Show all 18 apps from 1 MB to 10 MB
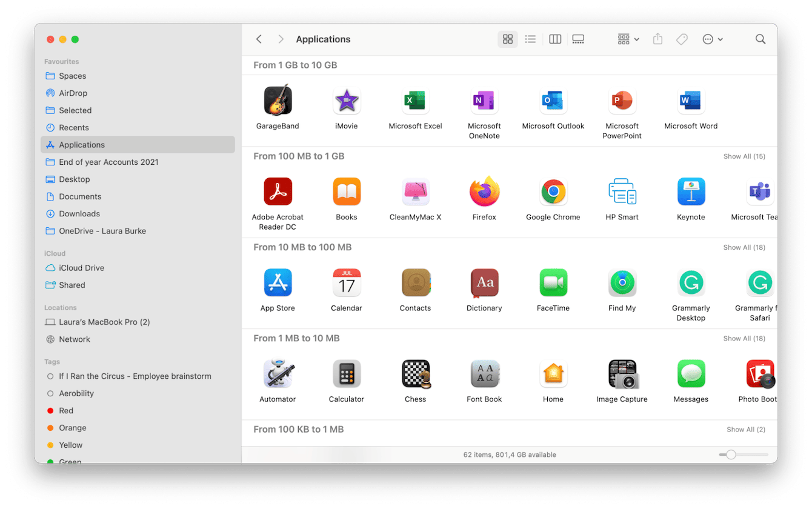This screenshot has width=812, height=509. pos(744,338)
